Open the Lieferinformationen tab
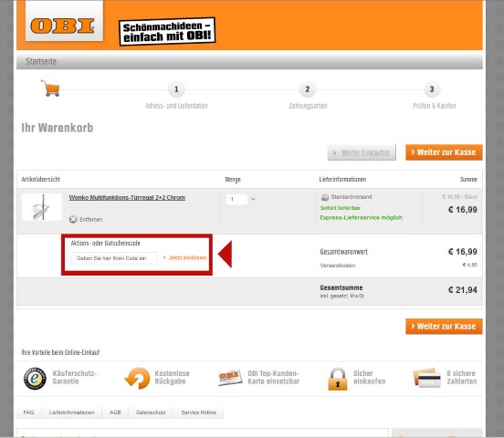 tap(72, 412)
